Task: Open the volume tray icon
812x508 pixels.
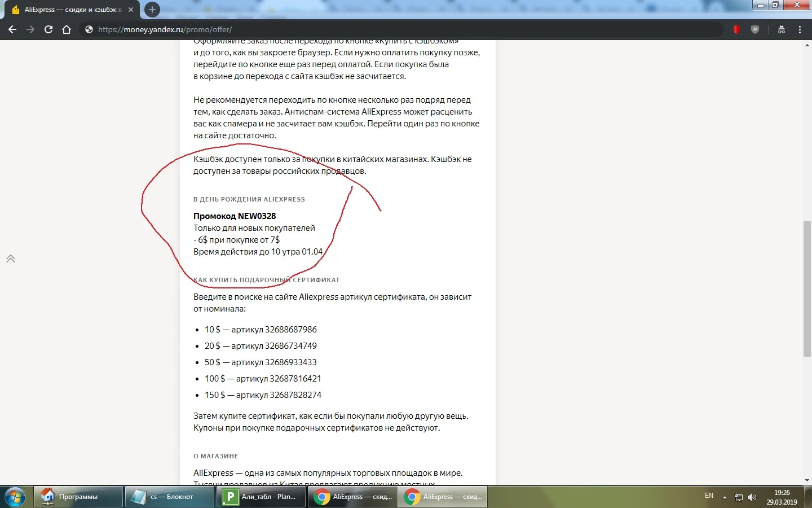Action: [x=752, y=497]
